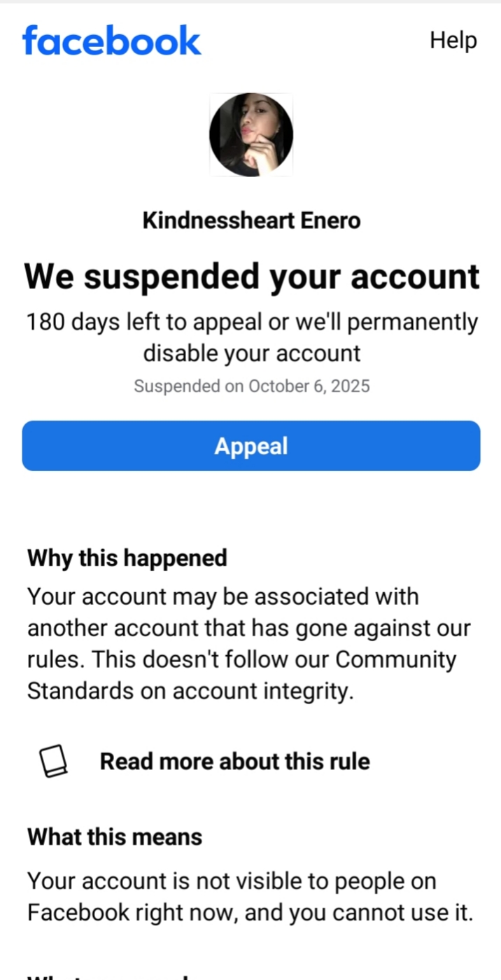The width and height of the screenshot is (501, 980).
Task: Click the circular profile picture
Action: (x=250, y=135)
